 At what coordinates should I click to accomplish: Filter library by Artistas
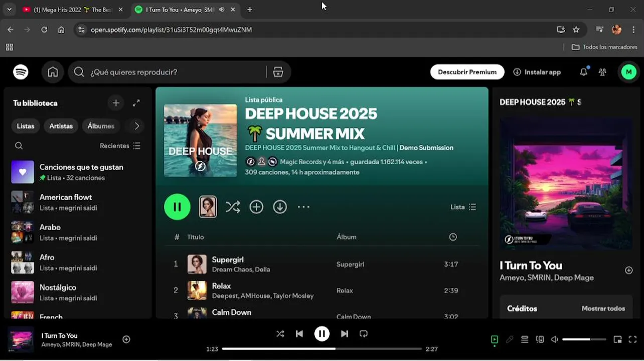tap(61, 126)
